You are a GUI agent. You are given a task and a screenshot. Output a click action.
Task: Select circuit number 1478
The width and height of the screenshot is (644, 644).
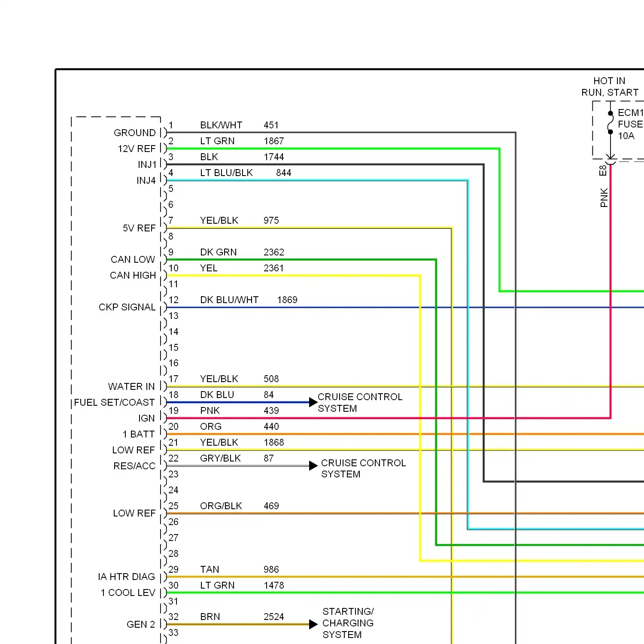[274, 586]
